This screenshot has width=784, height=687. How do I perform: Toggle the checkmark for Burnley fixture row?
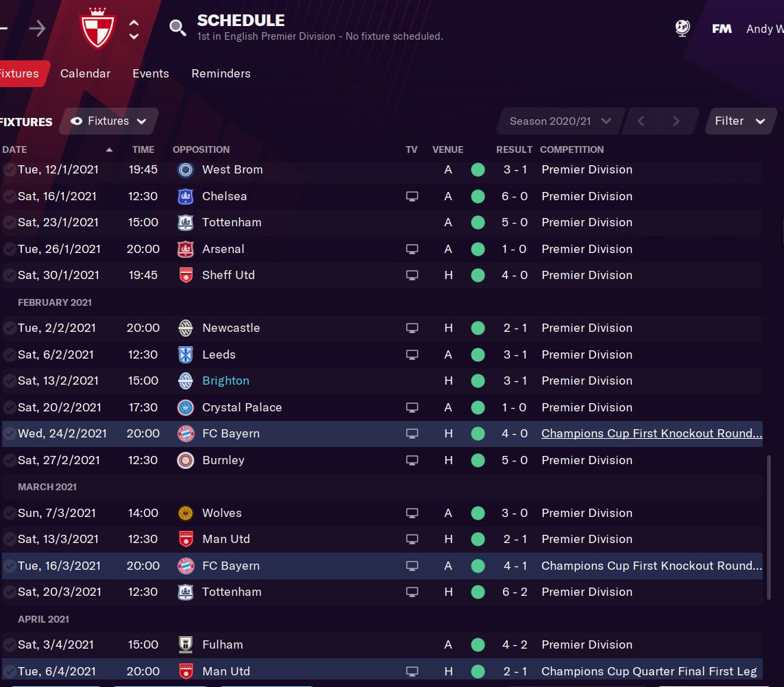[9, 460]
